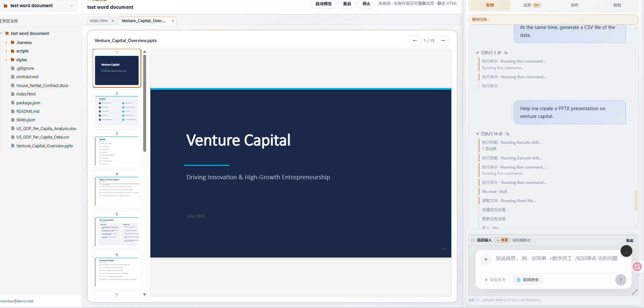The width and height of the screenshot is (644, 308).
Task: Expand the 已执行 14 步 step group
Action: pos(495,134)
